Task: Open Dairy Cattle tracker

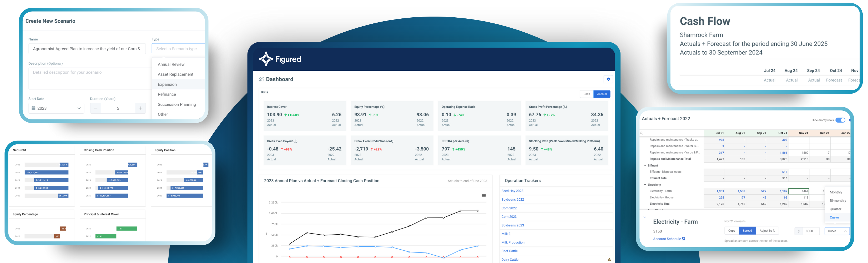Action: (510, 260)
